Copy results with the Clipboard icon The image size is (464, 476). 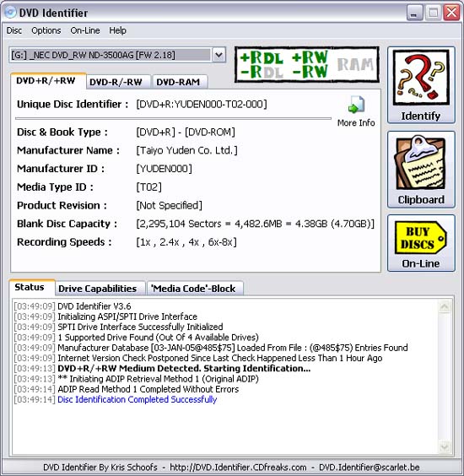pyautogui.click(x=421, y=163)
